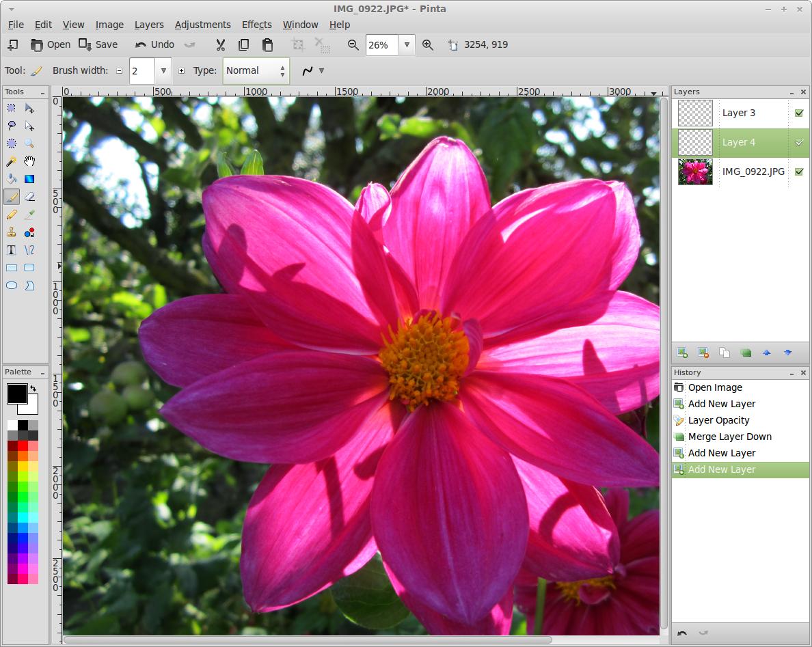Click the Open button
The image size is (812, 647).
(x=50, y=45)
